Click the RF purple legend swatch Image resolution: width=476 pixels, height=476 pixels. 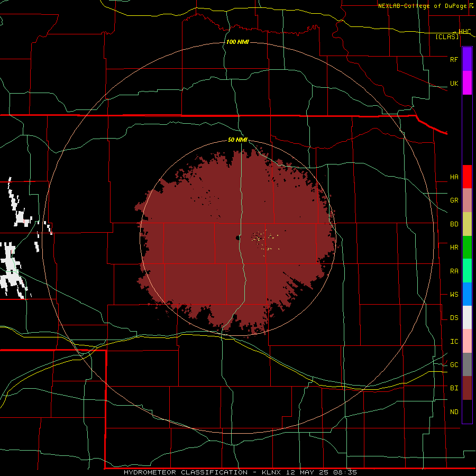click(x=467, y=59)
